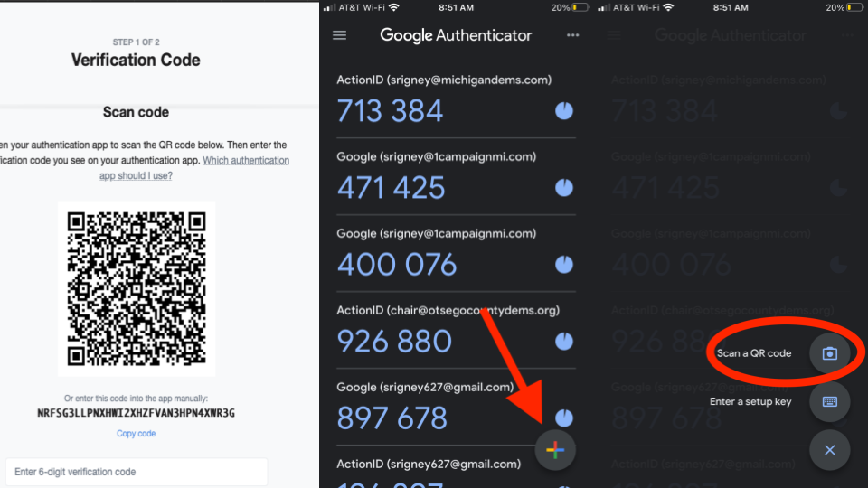Tap Google (srigney627@gmail.com) account label
The height and width of the screenshot is (488, 868).
click(x=425, y=388)
